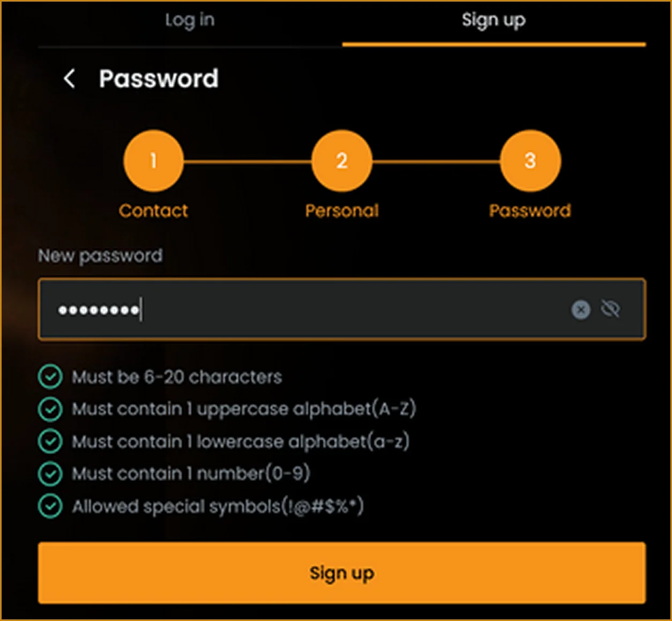Click checkmark for number rule
Viewport: 672px width, 621px height.
click(50, 474)
